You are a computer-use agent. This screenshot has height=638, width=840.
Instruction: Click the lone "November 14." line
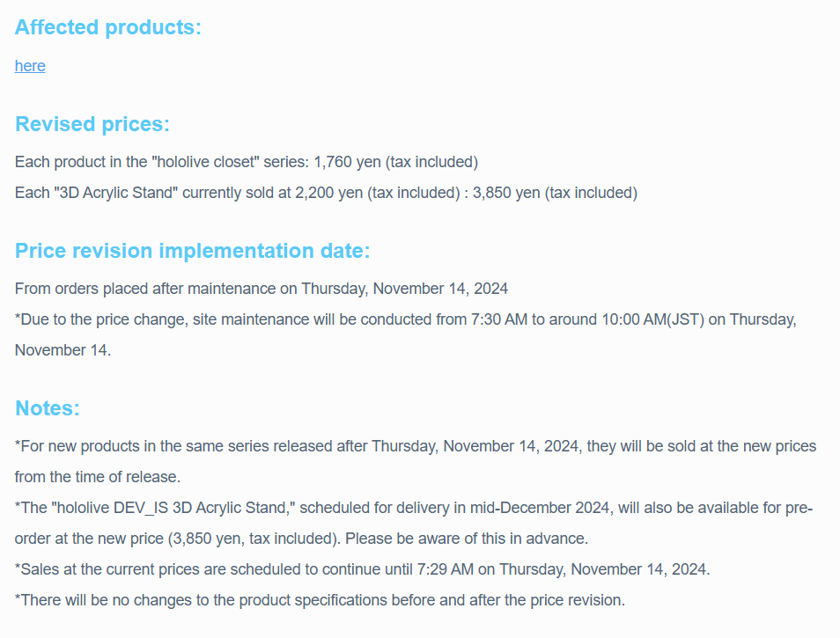pos(63,350)
